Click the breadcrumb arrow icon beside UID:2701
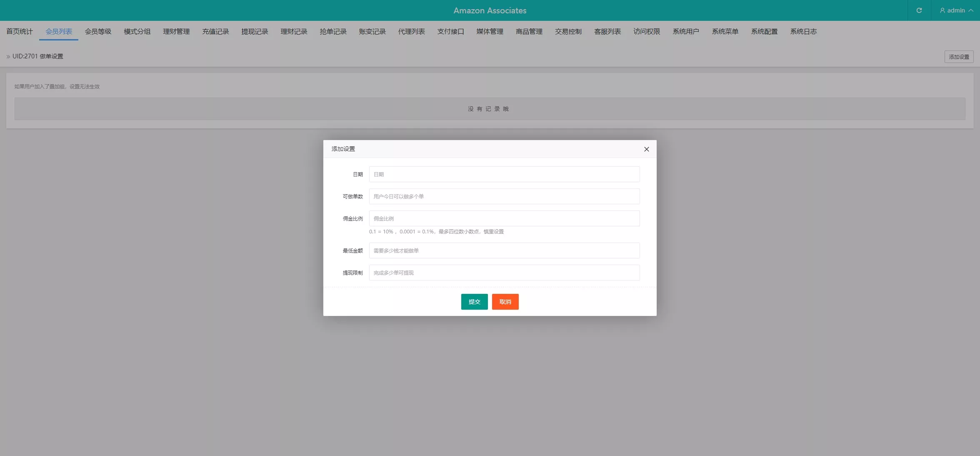This screenshot has width=980, height=456. click(x=8, y=57)
